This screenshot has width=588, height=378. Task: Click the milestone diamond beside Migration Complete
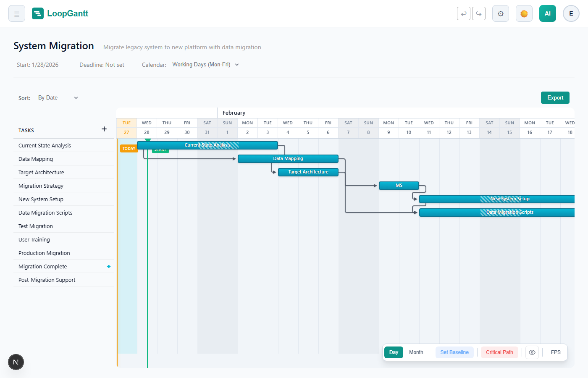[x=109, y=266]
